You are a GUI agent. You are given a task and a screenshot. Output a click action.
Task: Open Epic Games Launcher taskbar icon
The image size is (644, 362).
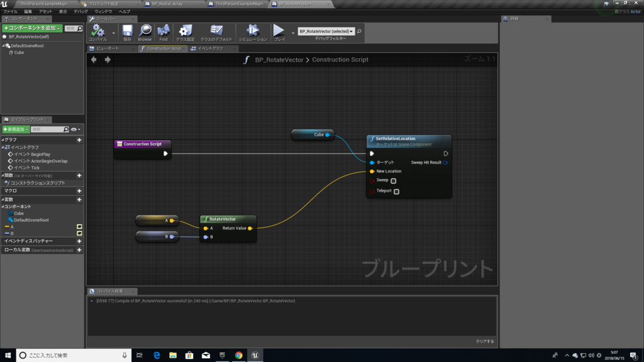click(222, 355)
